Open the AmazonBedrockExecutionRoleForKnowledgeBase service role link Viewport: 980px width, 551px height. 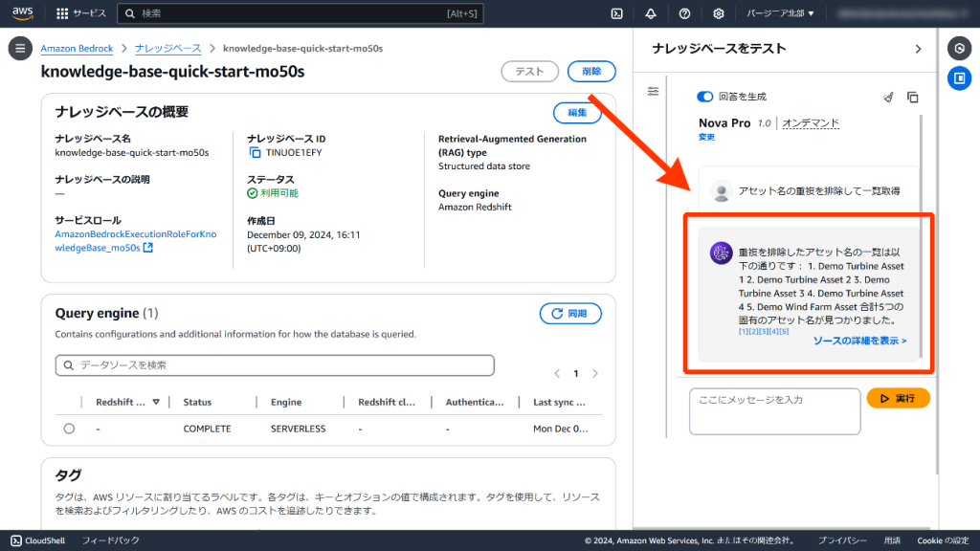[x=136, y=240]
